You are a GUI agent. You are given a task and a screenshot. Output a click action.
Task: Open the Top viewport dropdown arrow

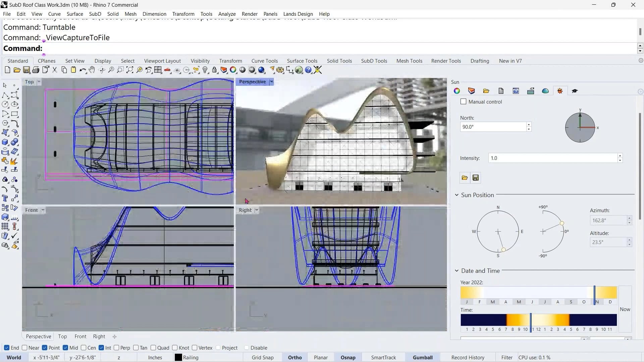coord(39,82)
